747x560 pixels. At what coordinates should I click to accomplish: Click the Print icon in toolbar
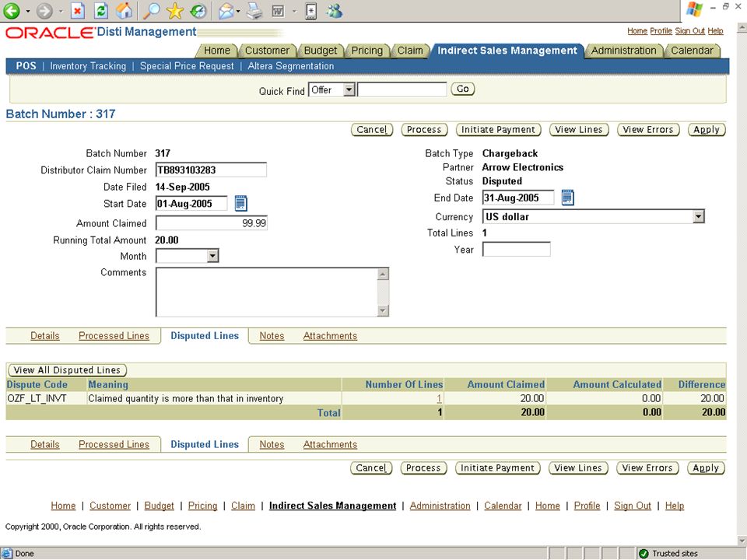254,10
